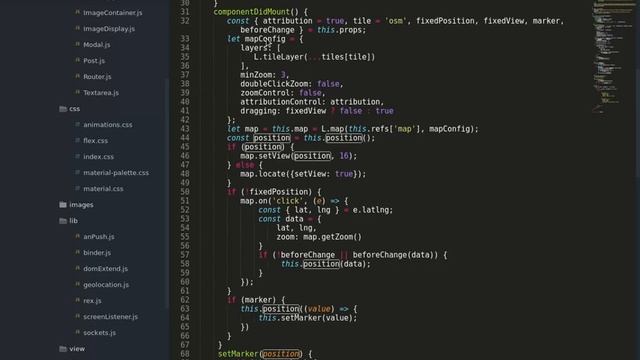Click the lib folder icon

click(63, 220)
